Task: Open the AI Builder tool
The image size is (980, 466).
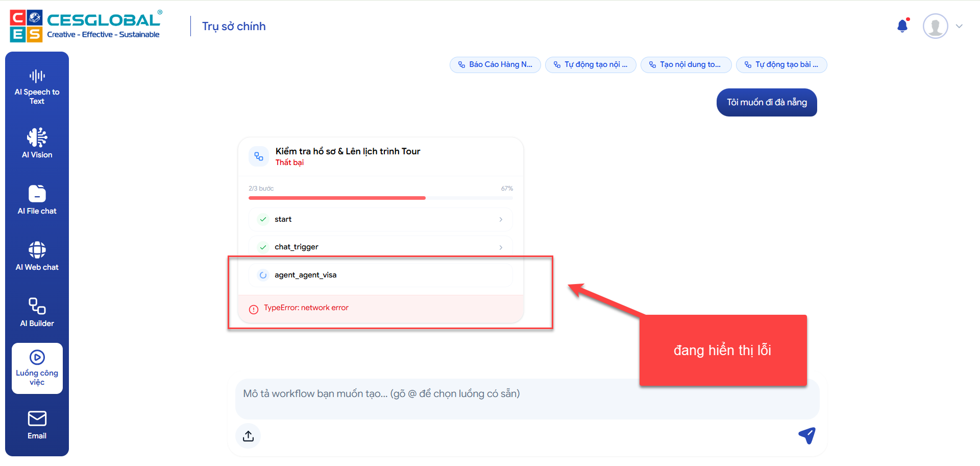Action: pos(37,312)
